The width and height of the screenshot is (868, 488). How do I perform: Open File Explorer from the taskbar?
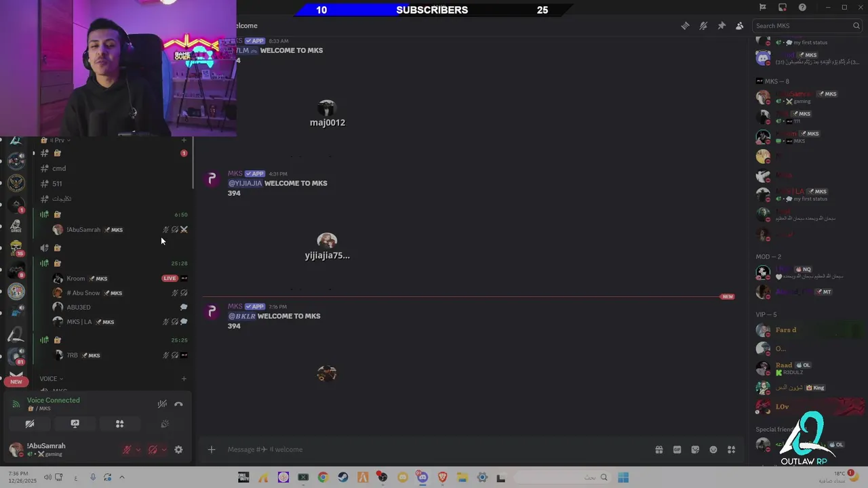(x=462, y=478)
